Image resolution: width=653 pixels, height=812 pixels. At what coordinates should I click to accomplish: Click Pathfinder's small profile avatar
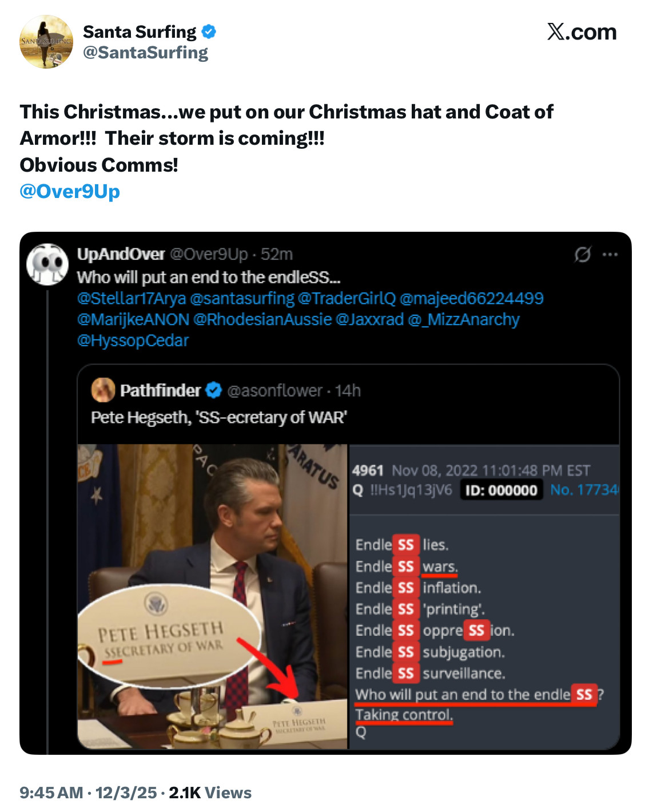point(103,390)
